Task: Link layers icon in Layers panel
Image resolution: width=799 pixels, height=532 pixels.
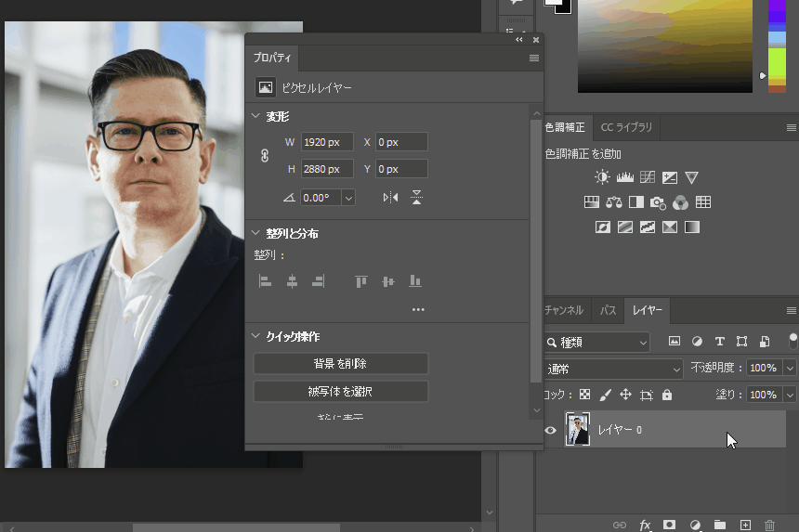Action: click(620, 525)
